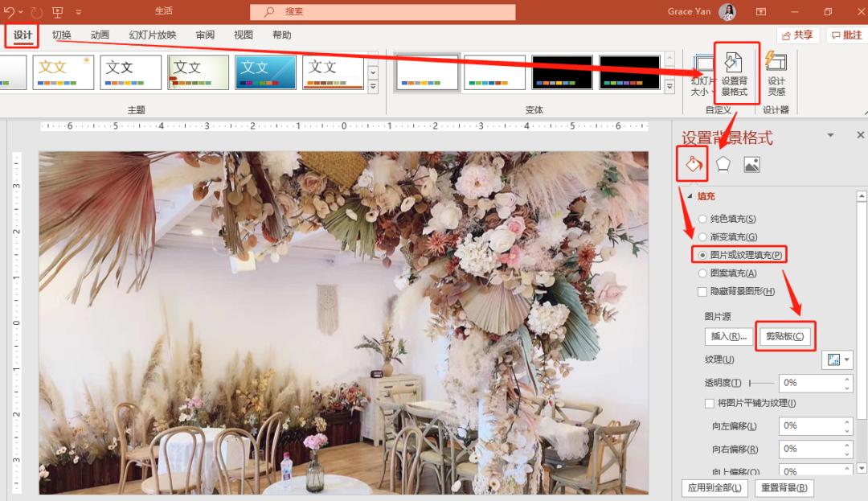Open the Transitions (切换) tab
This screenshot has height=501, width=868.
point(62,35)
